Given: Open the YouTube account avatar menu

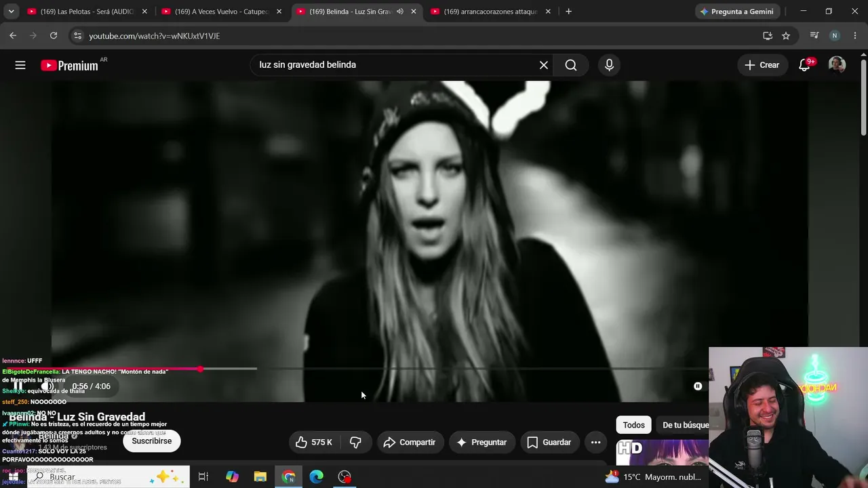Looking at the screenshot, I should pyautogui.click(x=837, y=65).
